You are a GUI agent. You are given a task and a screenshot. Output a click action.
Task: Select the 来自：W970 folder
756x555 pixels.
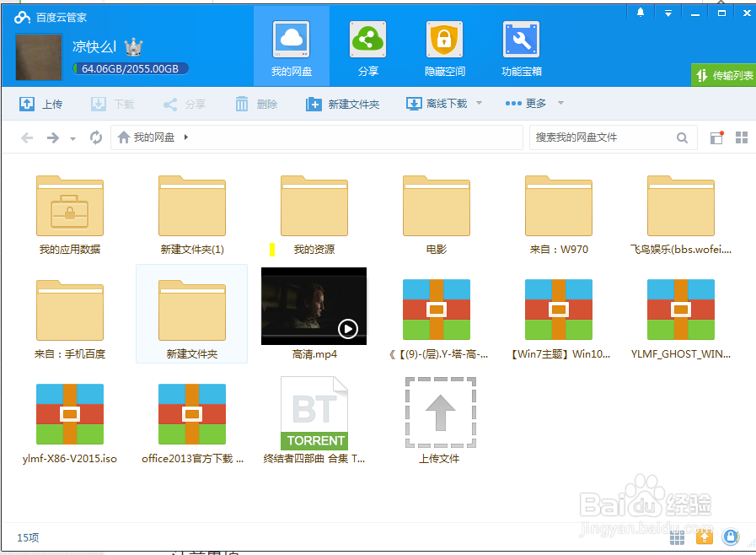[559, 215]
